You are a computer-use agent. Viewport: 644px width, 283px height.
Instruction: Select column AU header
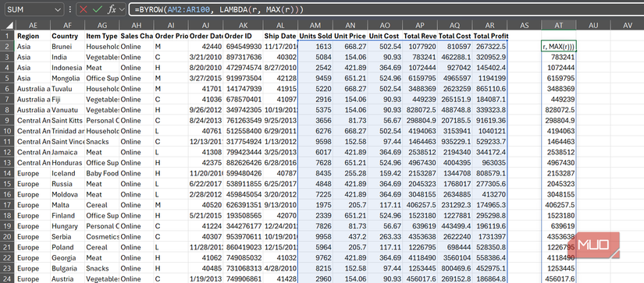(x=593, y=25)
